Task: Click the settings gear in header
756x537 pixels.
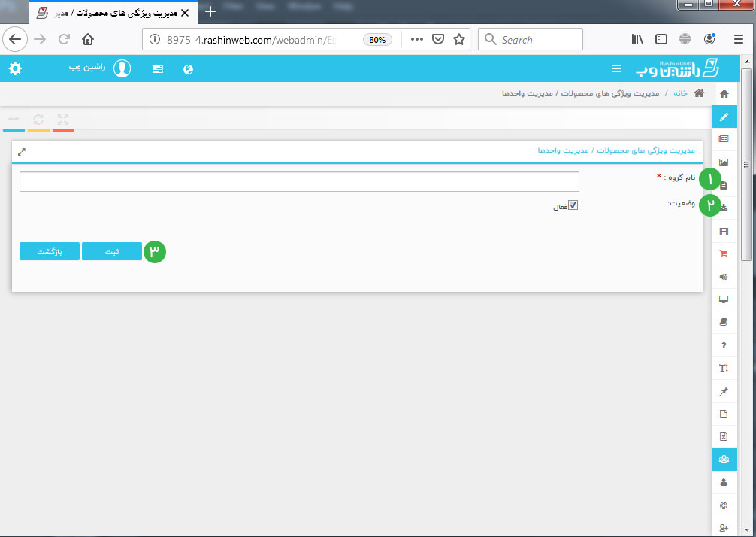Action: [x=16, y=68]
